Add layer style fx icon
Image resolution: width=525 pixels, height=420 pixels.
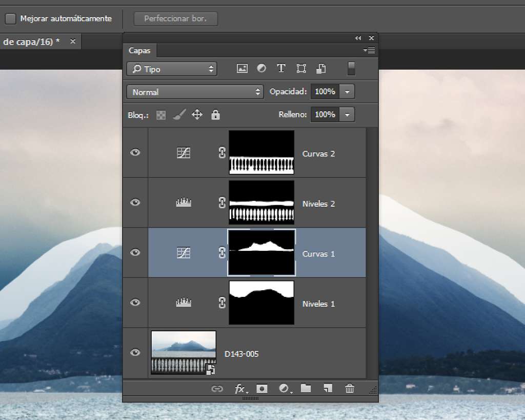241,389
